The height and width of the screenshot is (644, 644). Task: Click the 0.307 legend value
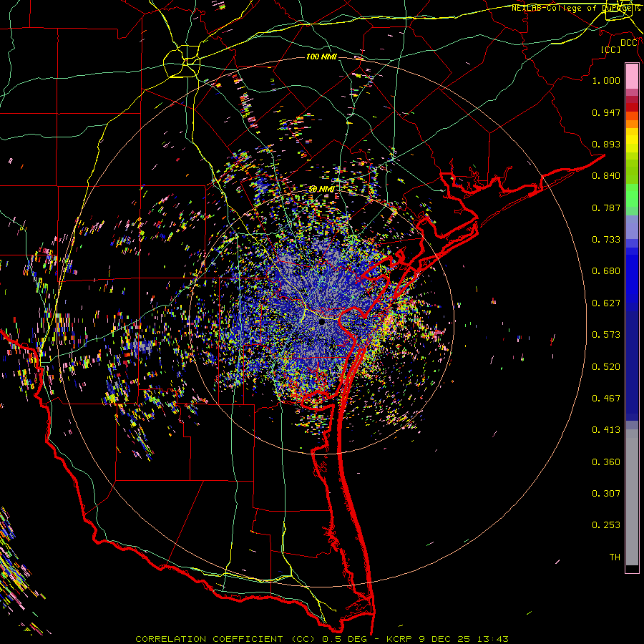click(x=606, y=494)
